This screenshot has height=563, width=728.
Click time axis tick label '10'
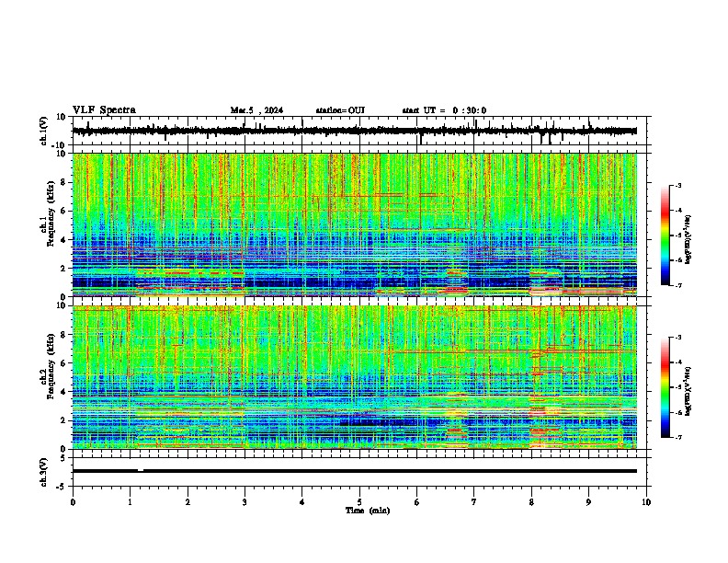pyautogui.click(x=646, y=502)
